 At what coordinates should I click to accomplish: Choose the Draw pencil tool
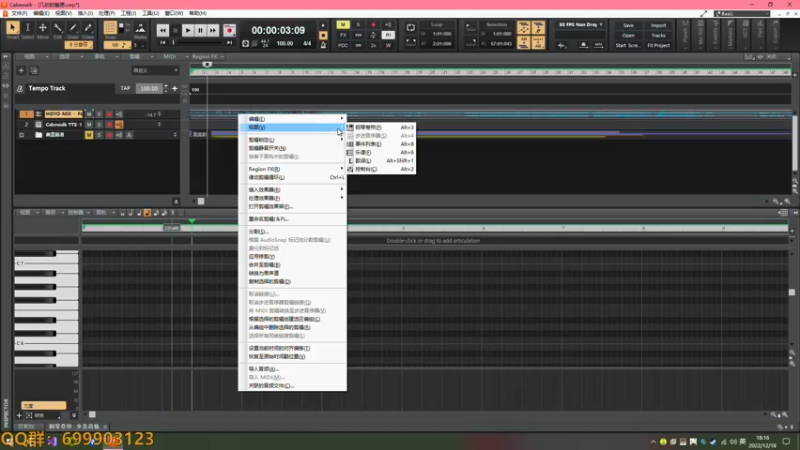(73, 29)
